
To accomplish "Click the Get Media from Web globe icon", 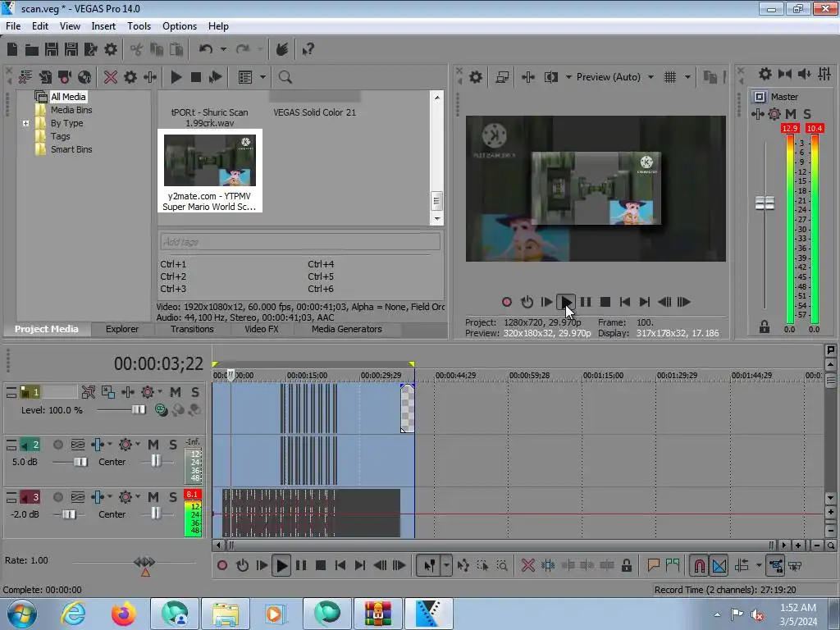I will (84, 77).
